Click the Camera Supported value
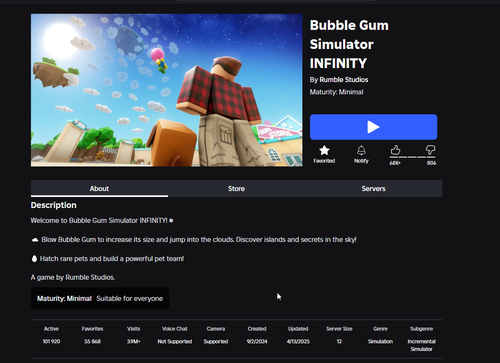Viewport: 500px width, 363px height. pos(216,341)
